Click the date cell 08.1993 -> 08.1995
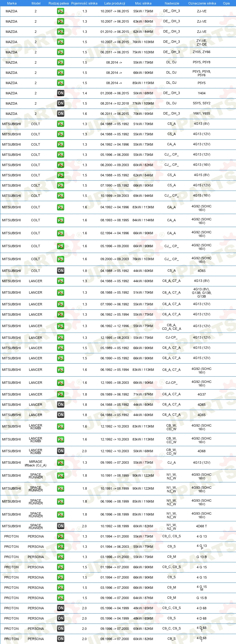 [115, 220]
